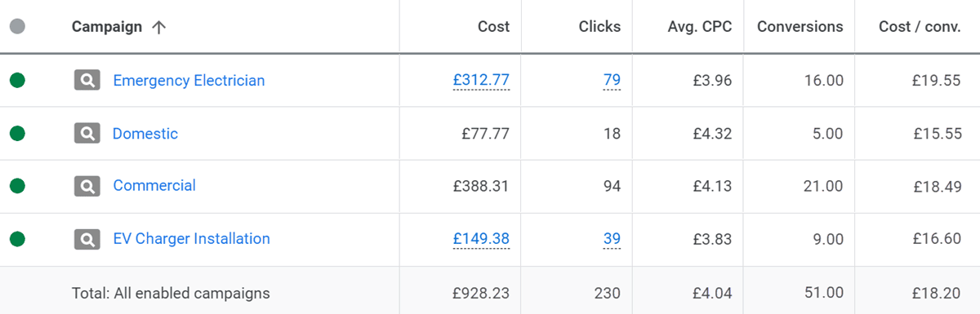Screen dimensions: 980x314
Task: Sort the table by Cost column
Action: pyautogui.click(x=493, y=26)
